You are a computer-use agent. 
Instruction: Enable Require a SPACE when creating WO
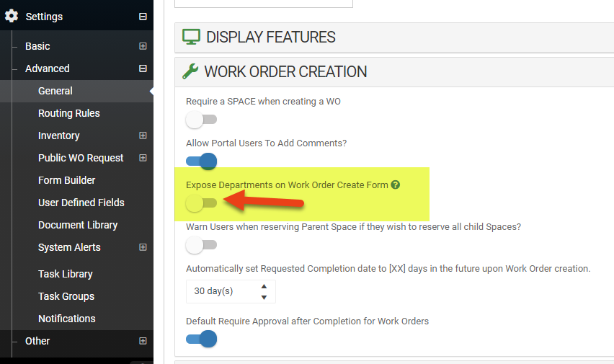click(x=201, y=120)
